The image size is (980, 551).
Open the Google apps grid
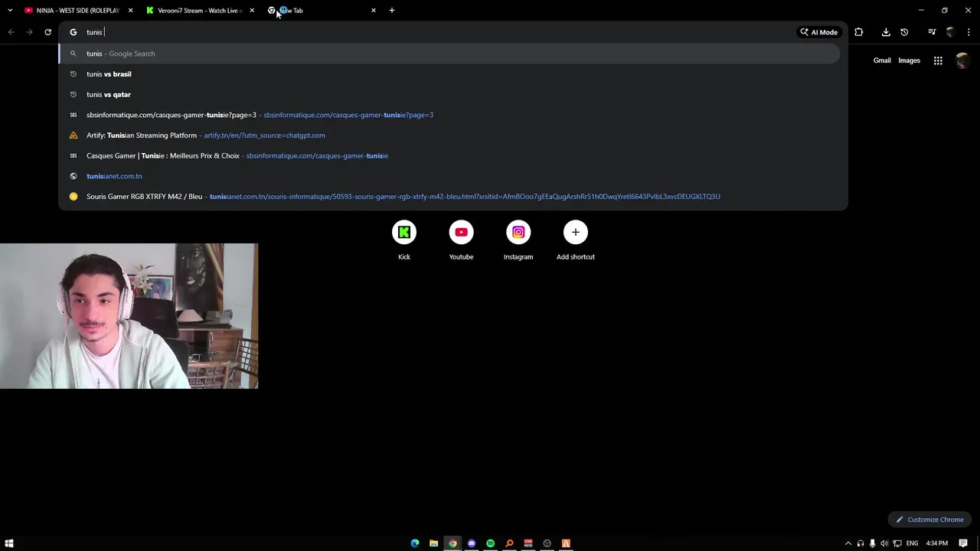(938, 60)
